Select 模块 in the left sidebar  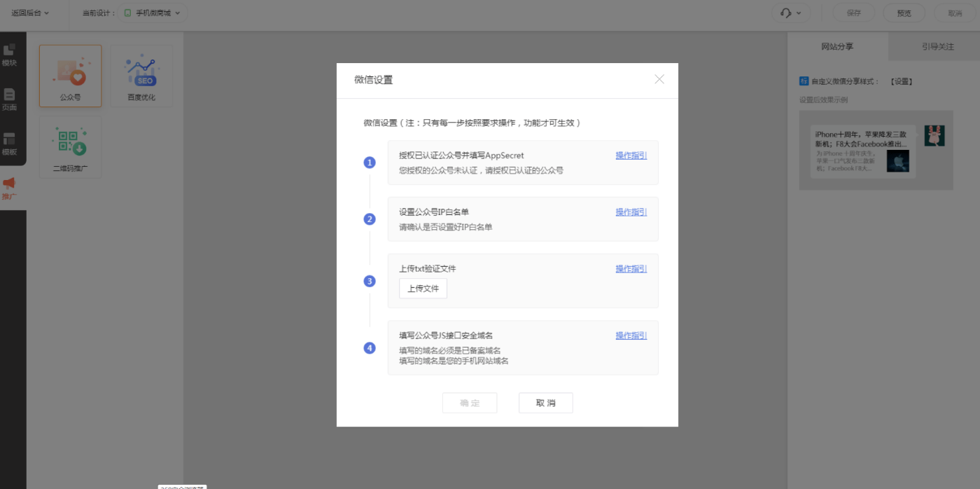(x=10, y=55)
